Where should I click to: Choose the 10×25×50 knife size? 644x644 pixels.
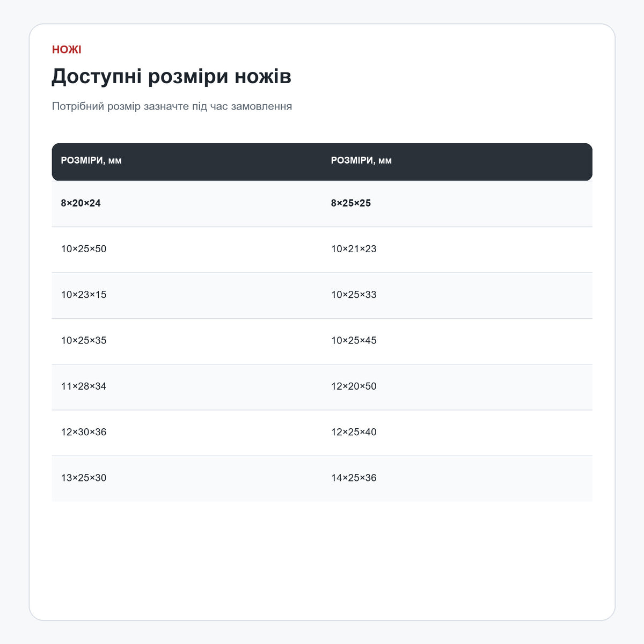click(187, 249)
